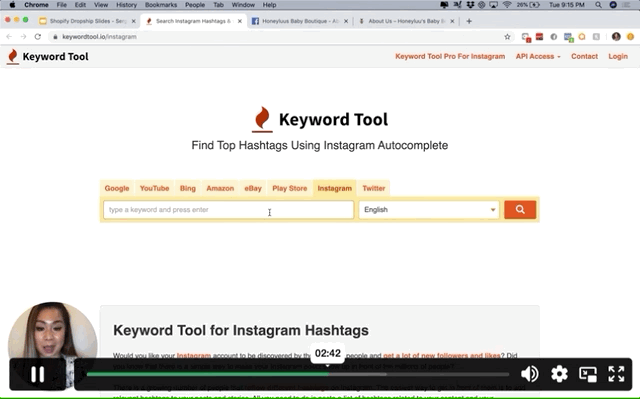Switch to Honeyluus Baby Boutique Facebook tab

[300, 21]
